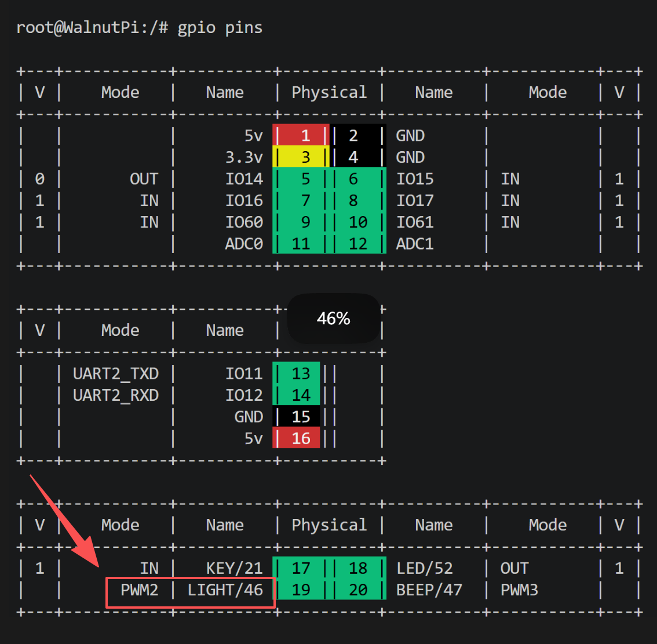Viewport: 657px width, 644px height.
Task: Click the OUT mode for IO14
Action: pos(144,179)
